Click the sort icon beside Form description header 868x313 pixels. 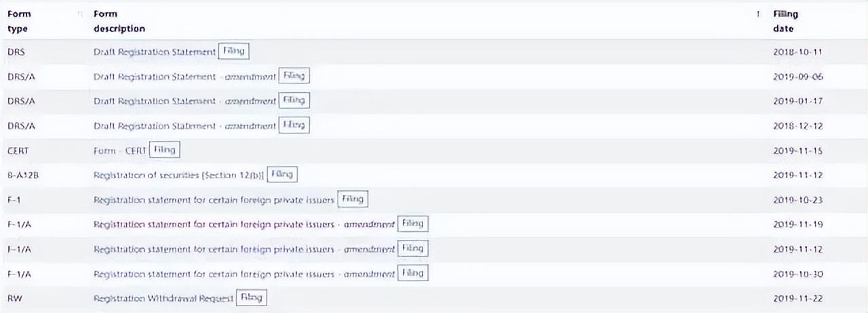(x=757, y=14)
